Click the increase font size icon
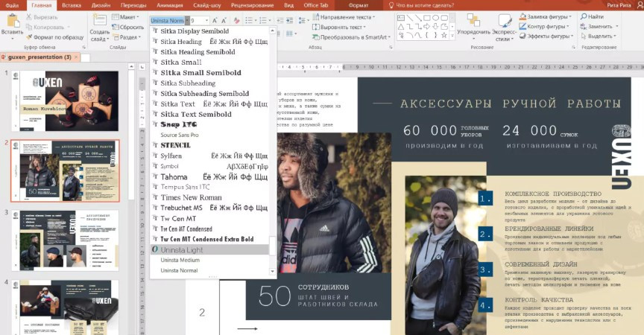This screenshot has height=335, width=644. click(x=215, y=21)
